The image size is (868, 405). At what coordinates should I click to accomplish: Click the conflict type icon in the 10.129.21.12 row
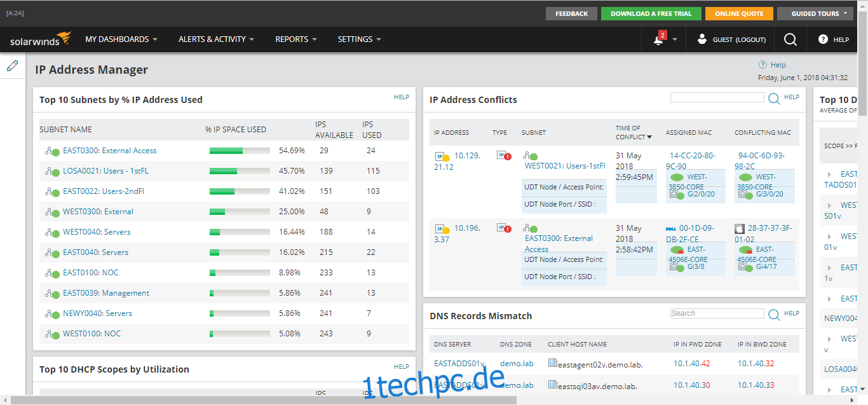(504, 156)
